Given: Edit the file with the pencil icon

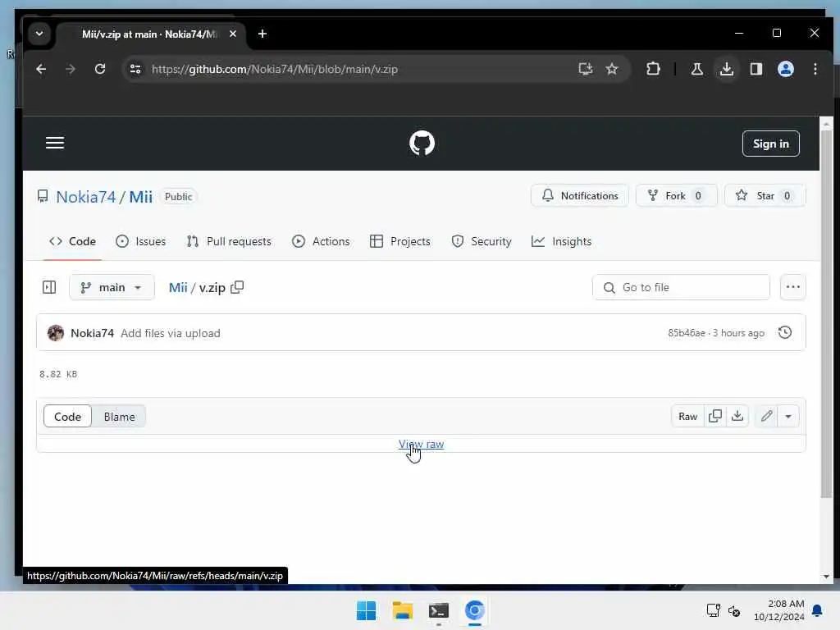Looking at the screenshot, I should [766, 416].
